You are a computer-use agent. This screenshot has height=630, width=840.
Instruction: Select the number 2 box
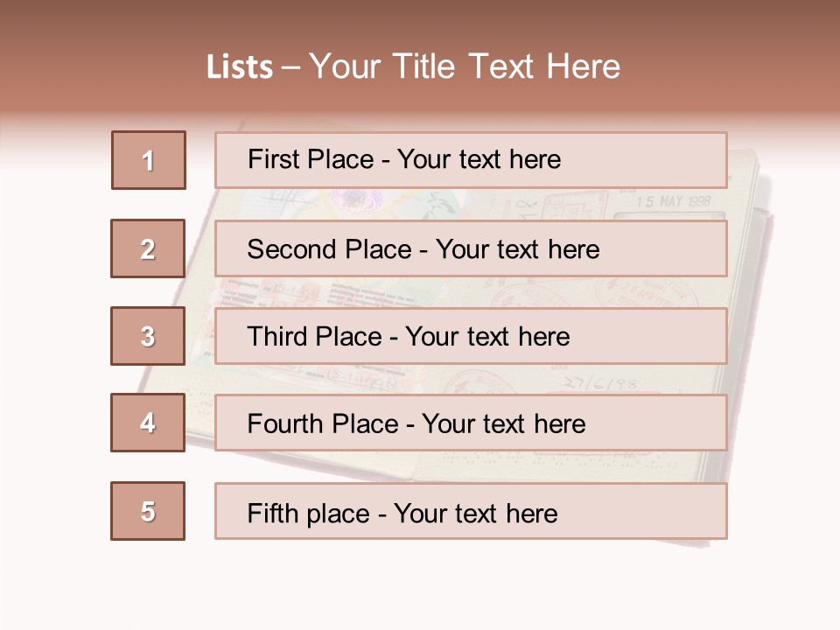(x=148, y=248)
